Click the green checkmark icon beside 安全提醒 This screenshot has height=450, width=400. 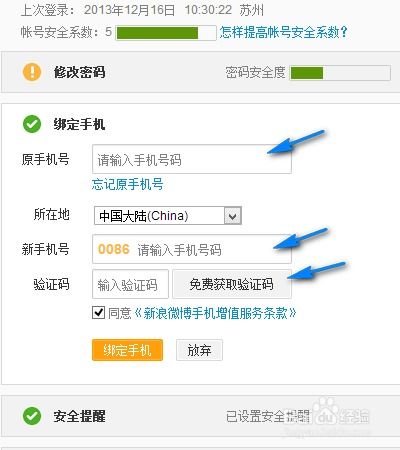[x=32, y=416]
